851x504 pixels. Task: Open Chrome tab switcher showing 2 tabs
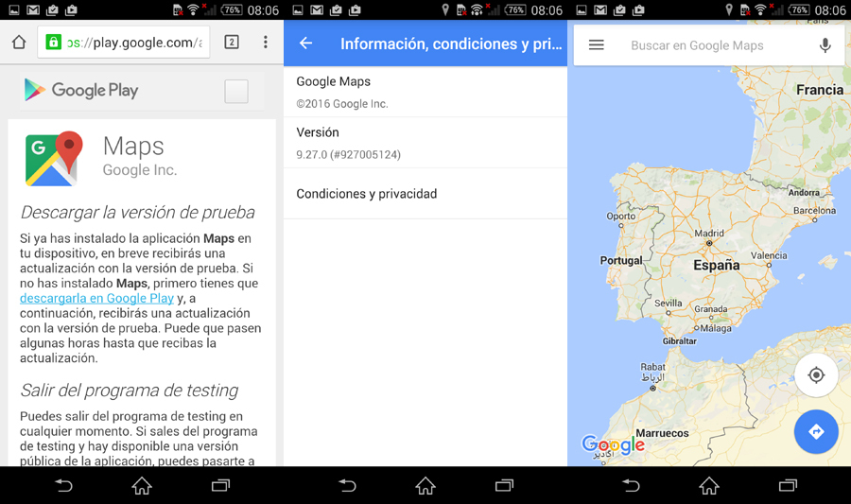coord(232,43)
